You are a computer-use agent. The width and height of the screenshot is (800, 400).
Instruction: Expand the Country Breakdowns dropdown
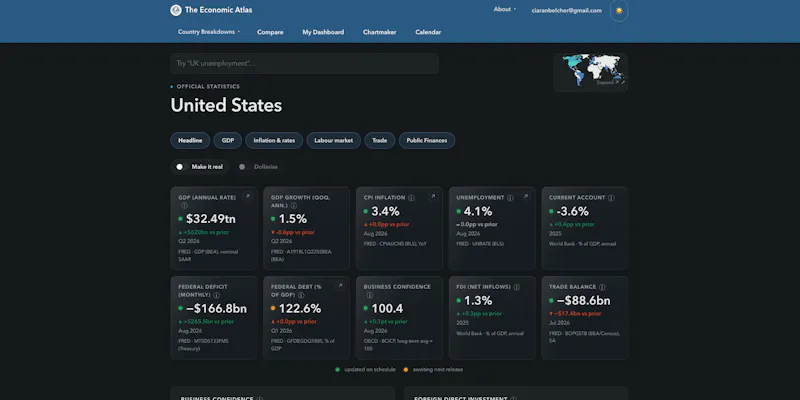pos(209,32)
